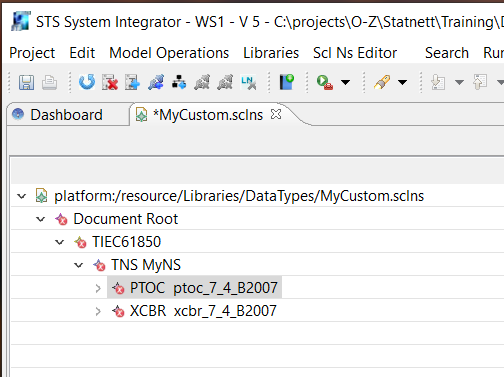Click the Save floppy disk icon
Image resolution: width=504 pixels, height=377 pixels.
click(x=26, y=82)
